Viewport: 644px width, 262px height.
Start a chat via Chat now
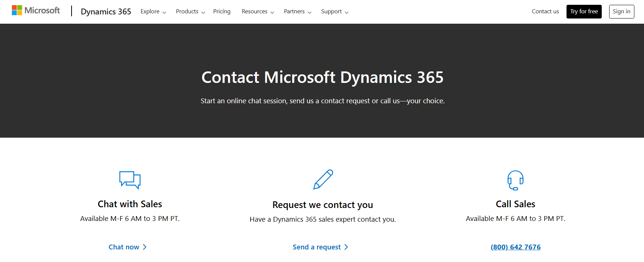click(128, 247)
